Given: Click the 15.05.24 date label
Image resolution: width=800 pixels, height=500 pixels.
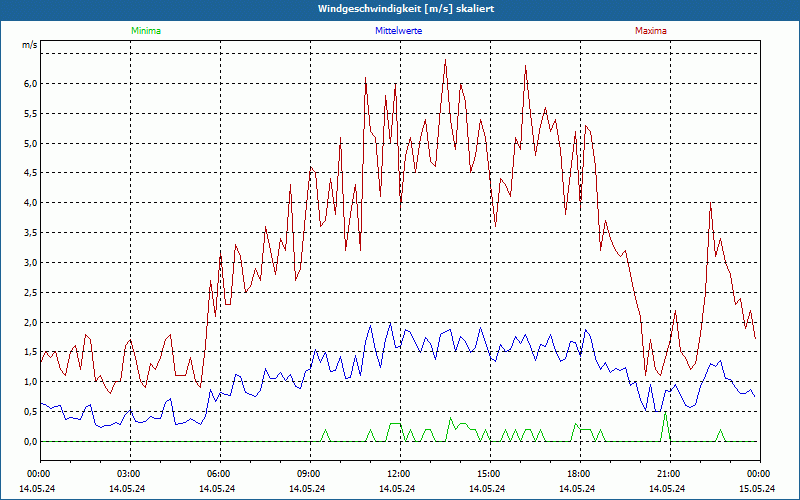Looking at the screenshot, I should [x=758, y=488].
